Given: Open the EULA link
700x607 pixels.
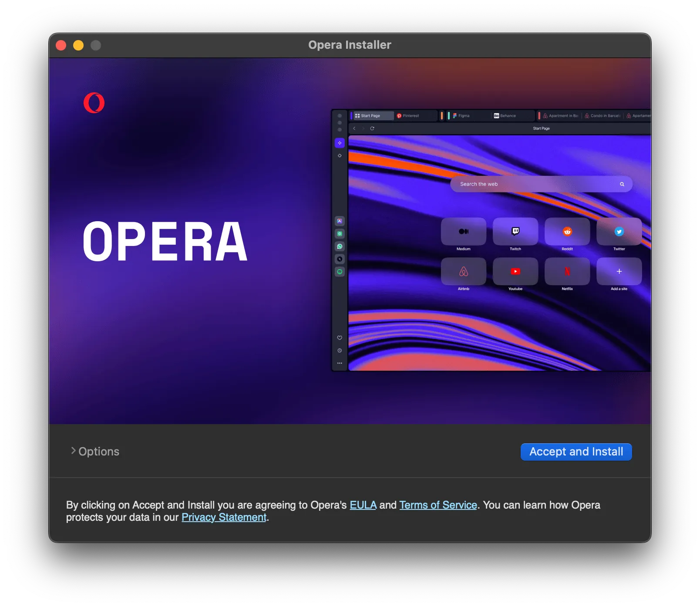Looking at the screenshot, I should (x=363, y=505).
